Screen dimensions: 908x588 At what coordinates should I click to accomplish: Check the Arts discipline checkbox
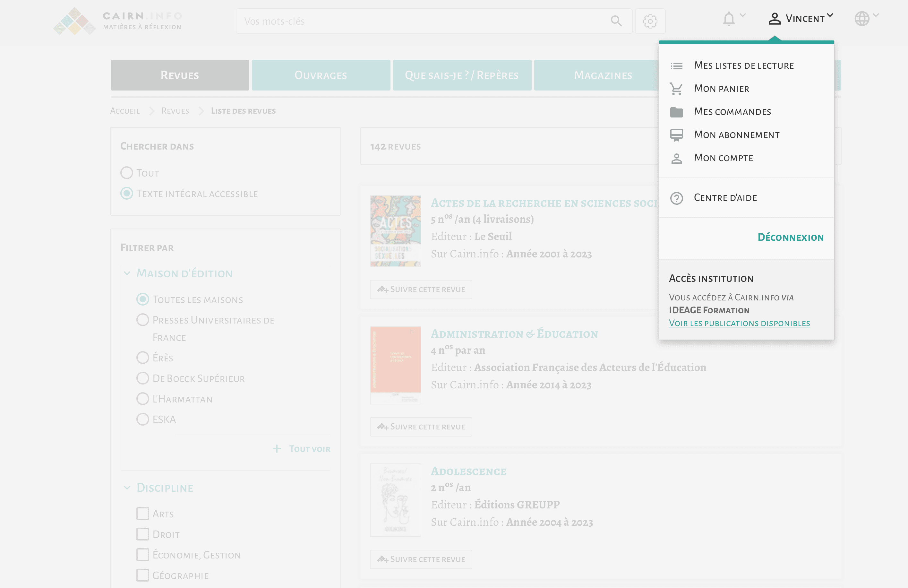[143, 514]
